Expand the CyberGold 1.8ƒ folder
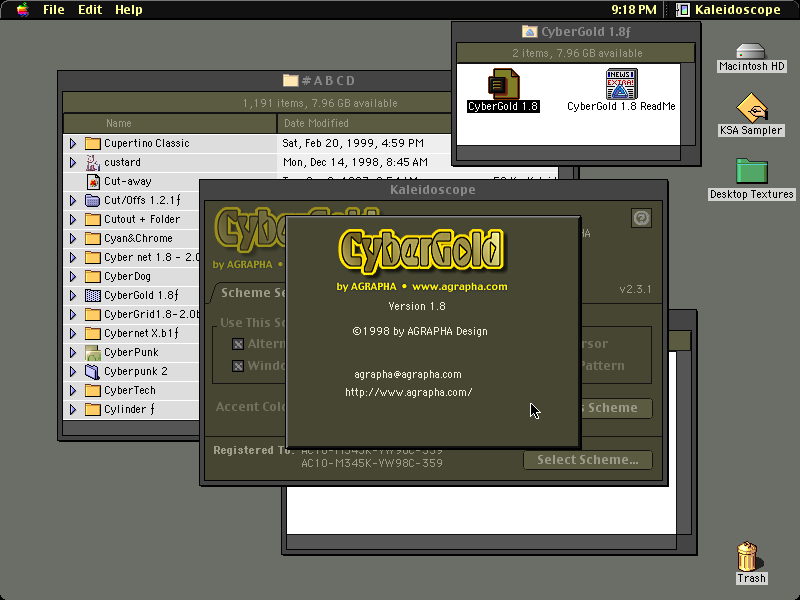This screenshot has width=800, height=600. click(73, 295)
